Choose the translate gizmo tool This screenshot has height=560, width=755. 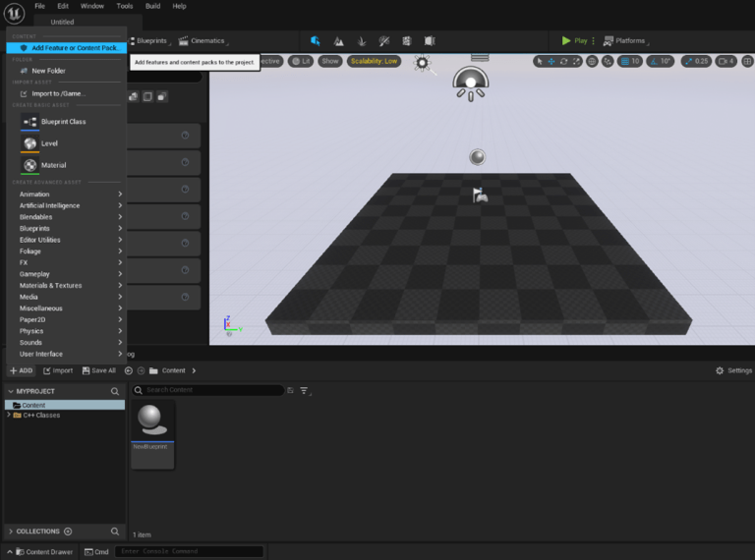(552, 61)
